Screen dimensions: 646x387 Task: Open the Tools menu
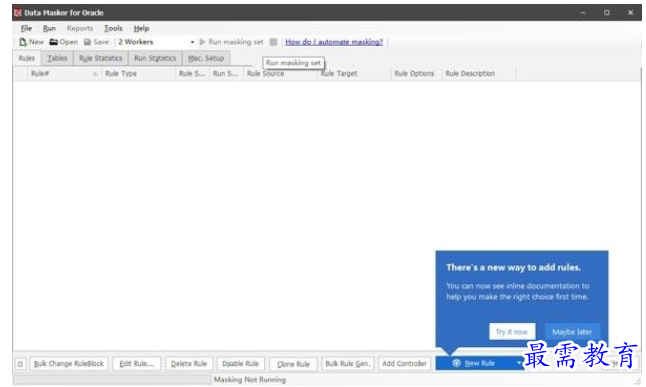[113, 28]
